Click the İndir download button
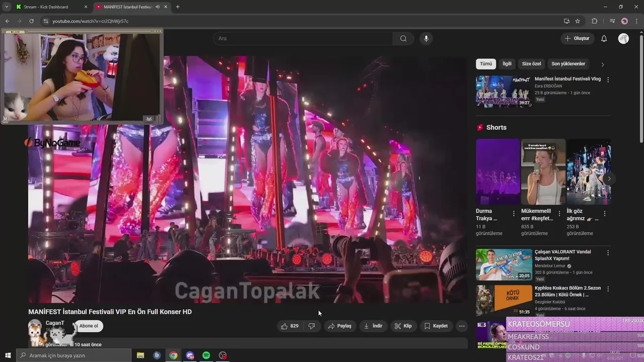 [373, 326]
